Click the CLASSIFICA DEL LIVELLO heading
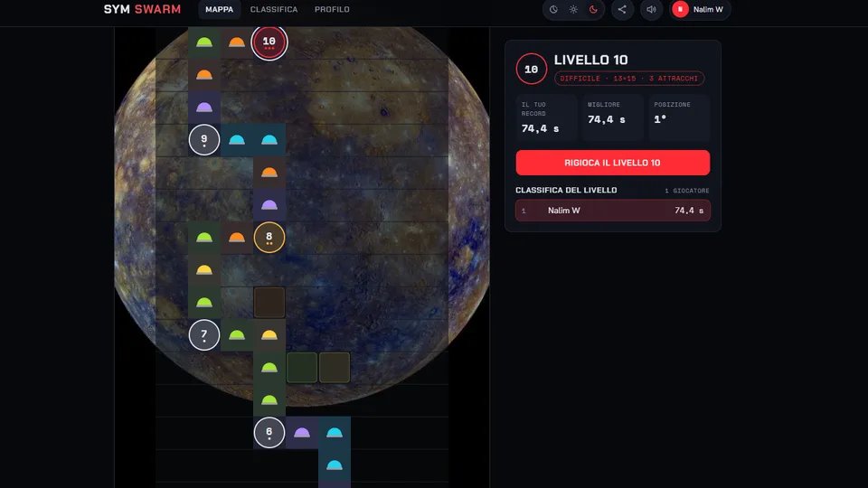Screen dimensions: 868x488 [x=566, y=191]
